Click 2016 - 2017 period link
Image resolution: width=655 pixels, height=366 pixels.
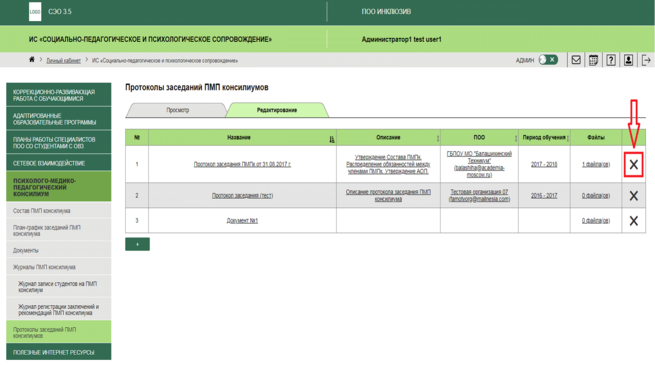[x=544, y=196]
